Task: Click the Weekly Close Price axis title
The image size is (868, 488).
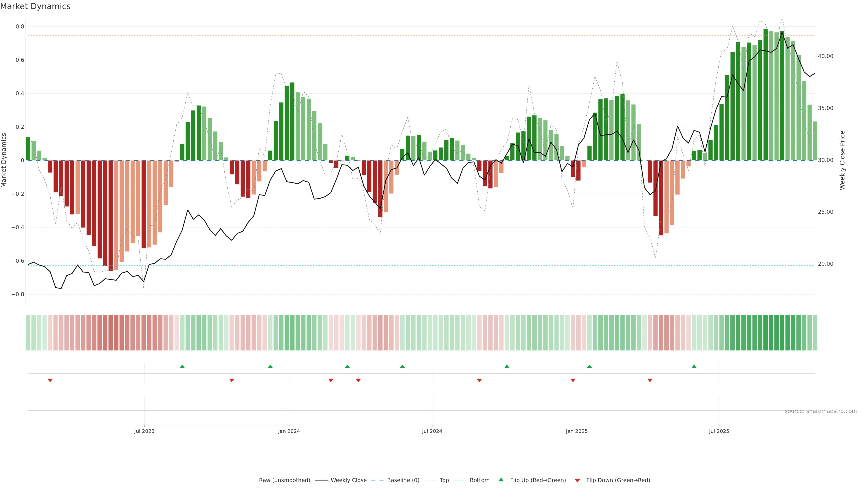Action: pyautogui.click(x=842, y=160)
